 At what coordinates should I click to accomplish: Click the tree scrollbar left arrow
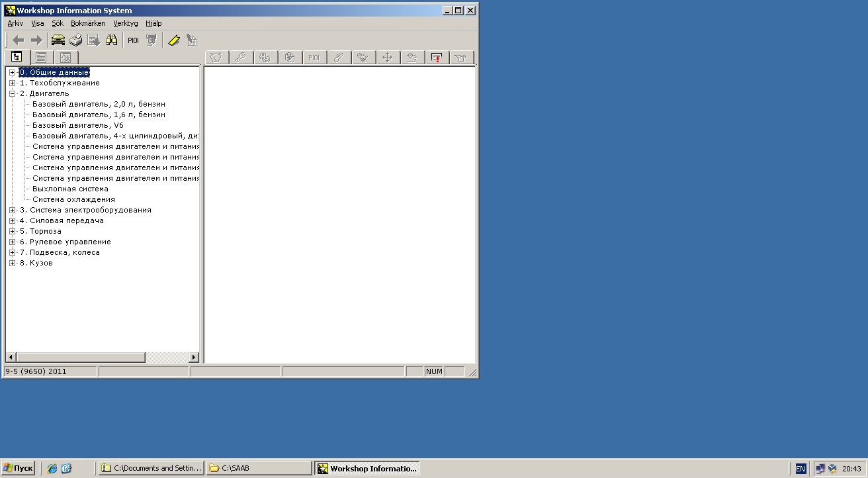tap(11, 358)
